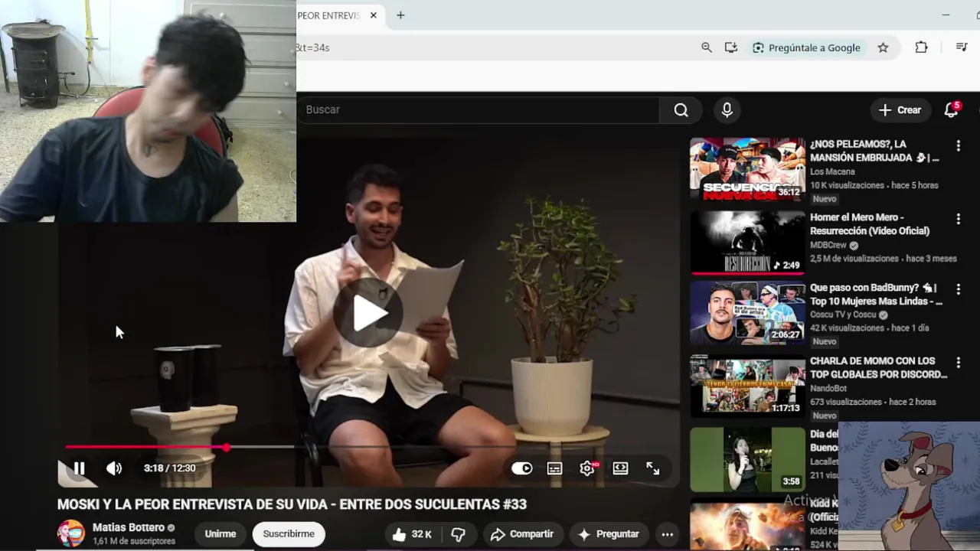Dislike the video with thumbs down
Viewport: 980px width, 551px height.
pyautogui.click(x=458, y=534)
